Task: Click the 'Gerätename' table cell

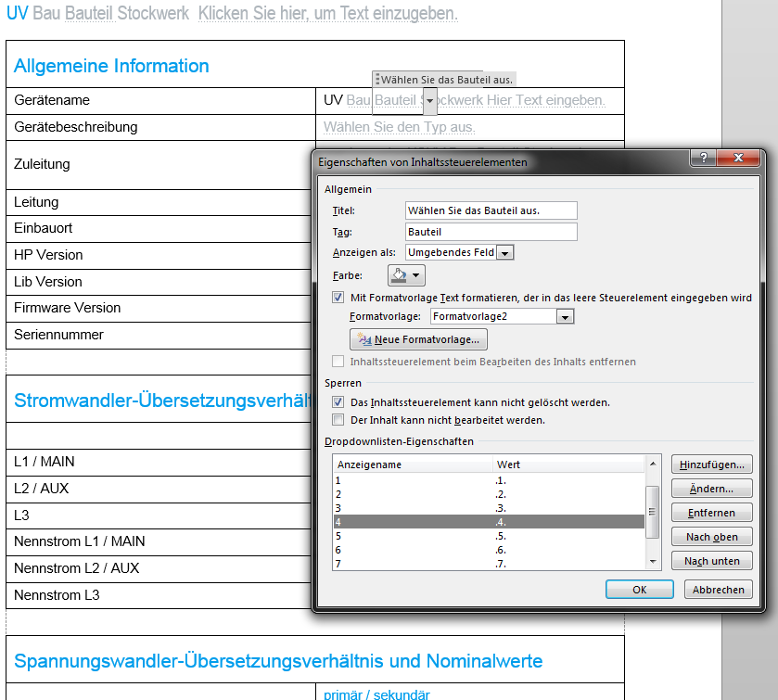Action: 160,101
